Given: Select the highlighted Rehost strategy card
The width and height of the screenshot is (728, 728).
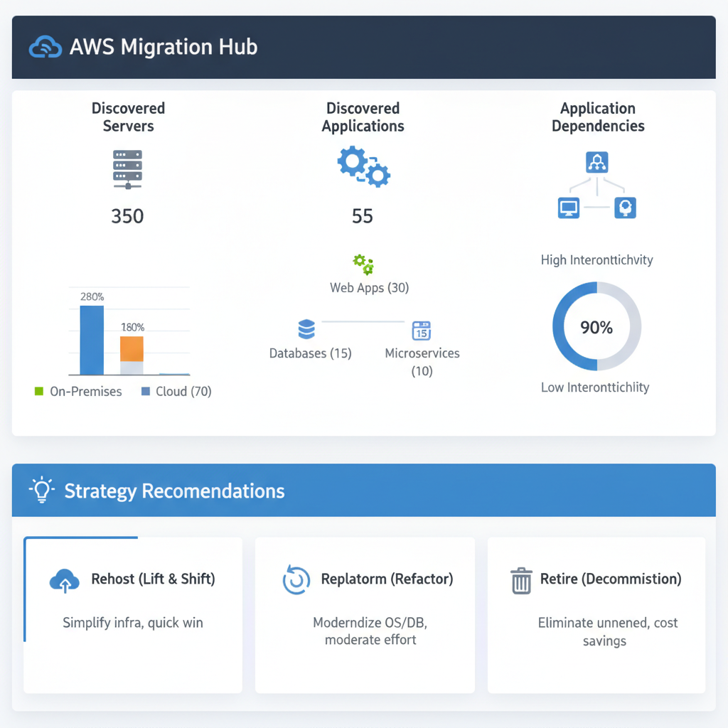Looking at the screenshot, I should 132,615.
